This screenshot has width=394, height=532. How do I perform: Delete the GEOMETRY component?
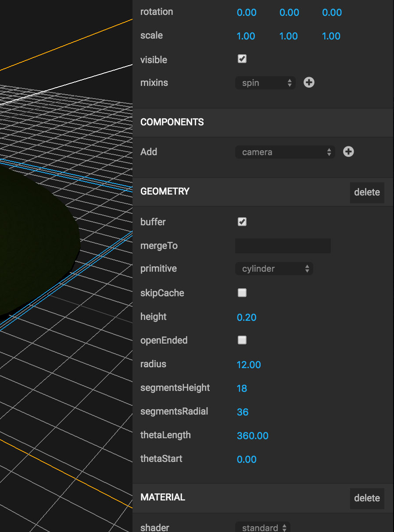pyautogui.click(x=367, y=192)
